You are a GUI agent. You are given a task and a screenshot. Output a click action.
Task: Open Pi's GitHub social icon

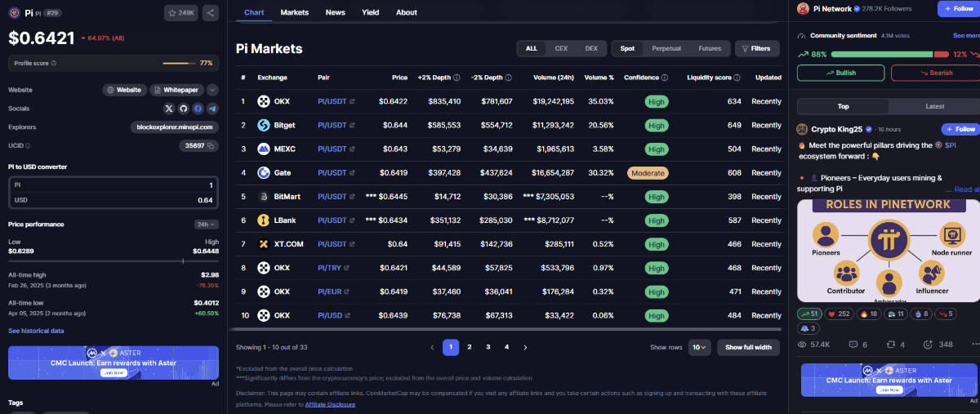tap(184, 109)
